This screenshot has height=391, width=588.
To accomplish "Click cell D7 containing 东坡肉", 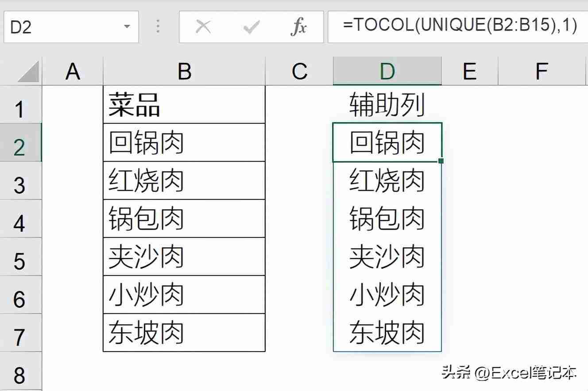I will tap(387, 333).
